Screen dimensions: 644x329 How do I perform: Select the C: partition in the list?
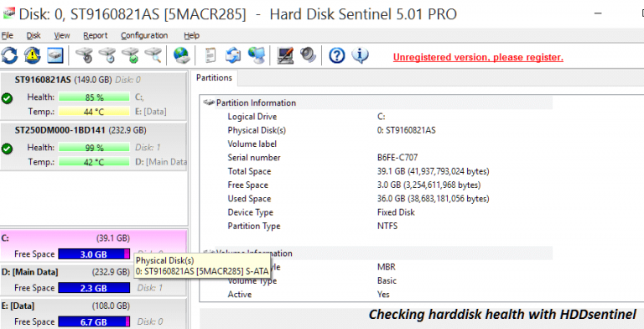click(x=94, y=246)
